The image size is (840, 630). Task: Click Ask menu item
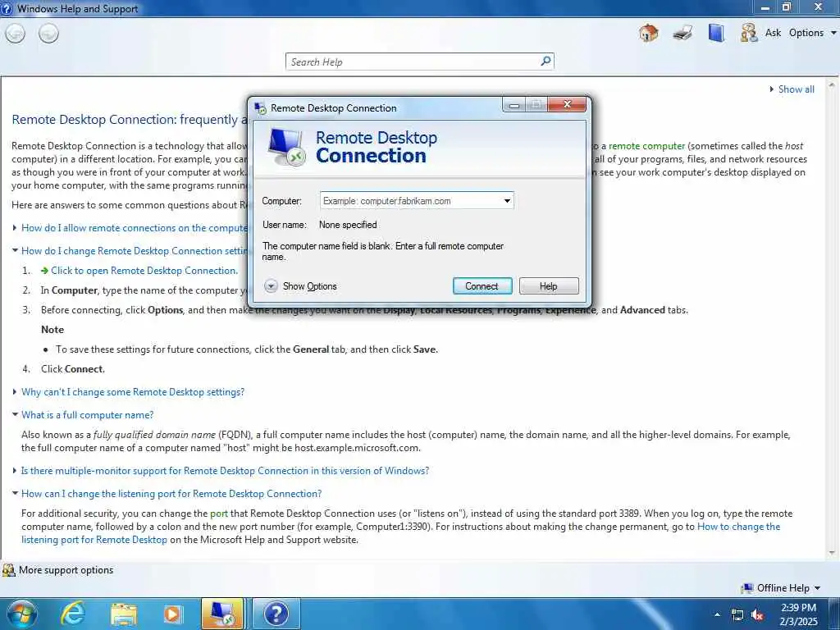pyautogui.click(x=773, y=33)
